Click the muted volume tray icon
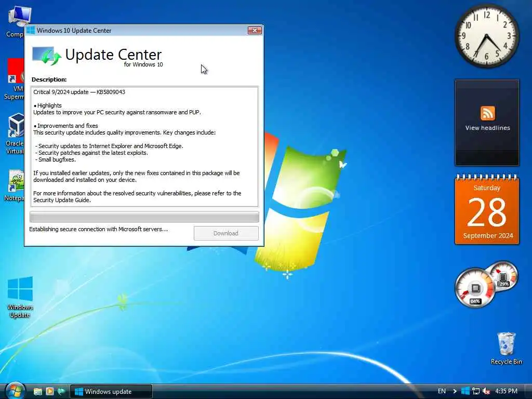532x399 pixels. (x=486, y=391)
